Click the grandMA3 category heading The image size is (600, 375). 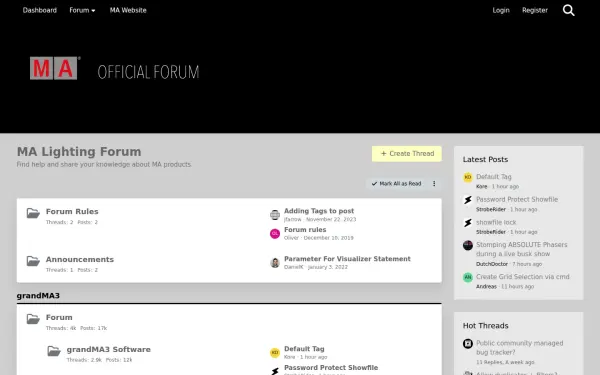tap(38, 295)
